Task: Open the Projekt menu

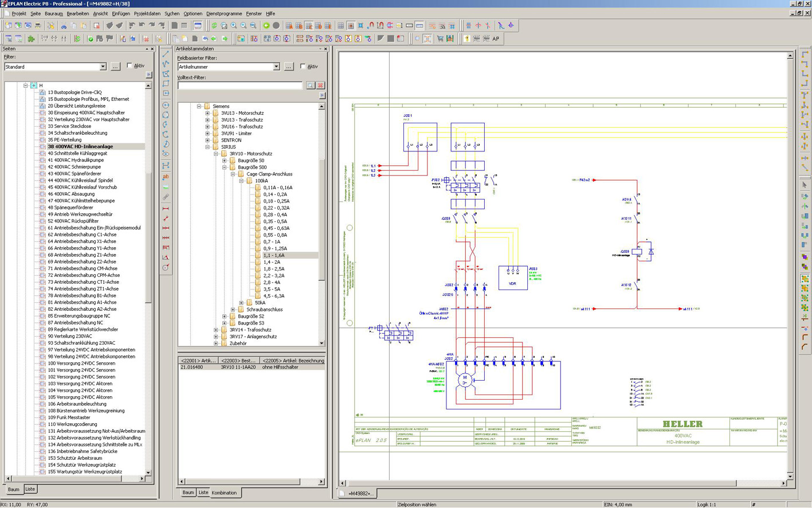Action: (19, 13)
